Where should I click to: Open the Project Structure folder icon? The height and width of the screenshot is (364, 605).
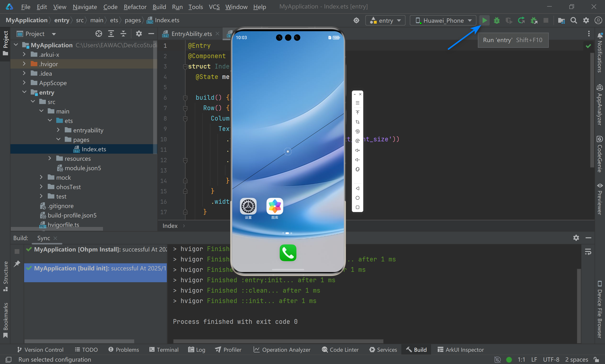561,20
